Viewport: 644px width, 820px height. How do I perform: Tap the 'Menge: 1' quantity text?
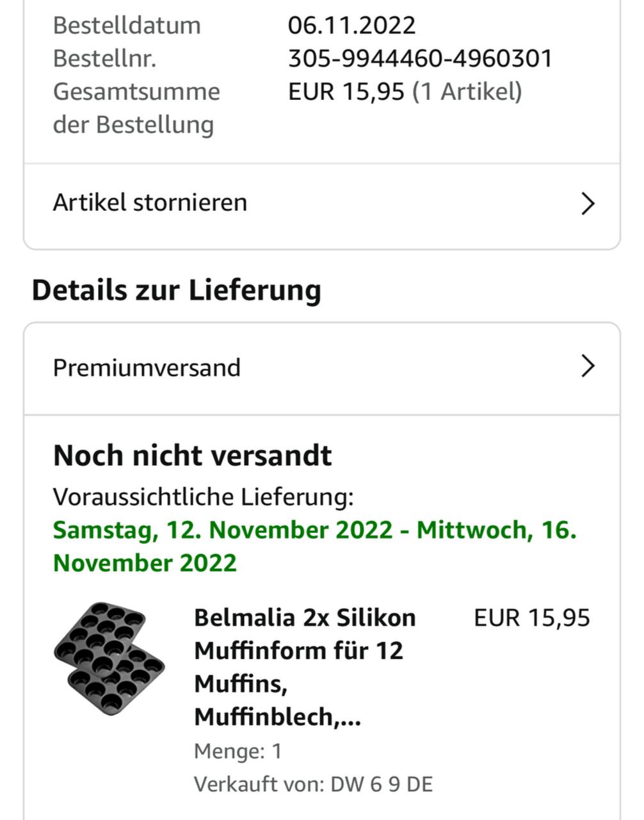click(x=237, y=751)
